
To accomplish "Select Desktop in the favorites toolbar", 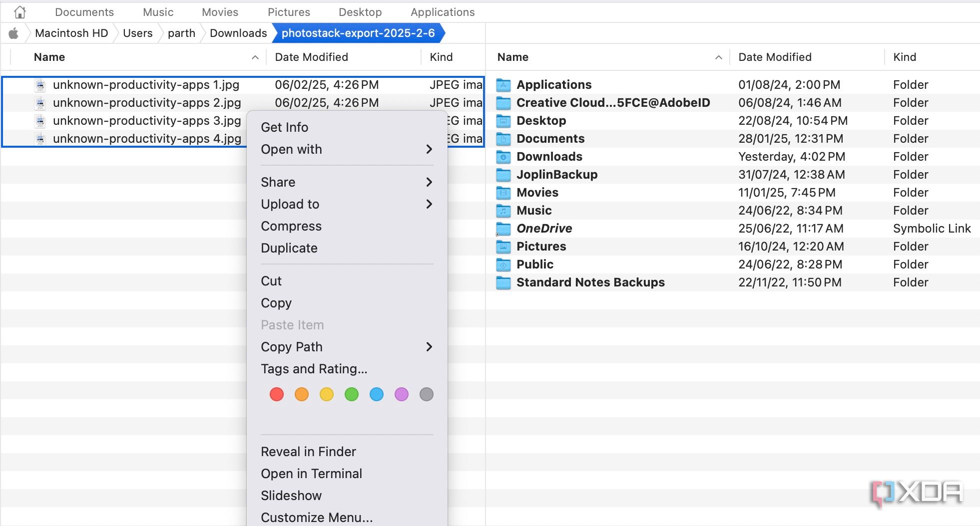I will pyautogui.click(x=360, y=11).
